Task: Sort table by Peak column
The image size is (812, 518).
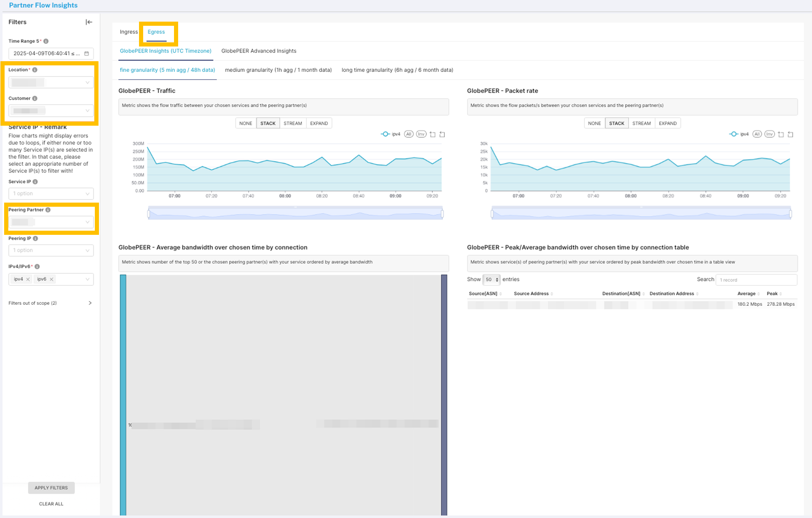Action: pyautogui.click(x=774, y=293)
